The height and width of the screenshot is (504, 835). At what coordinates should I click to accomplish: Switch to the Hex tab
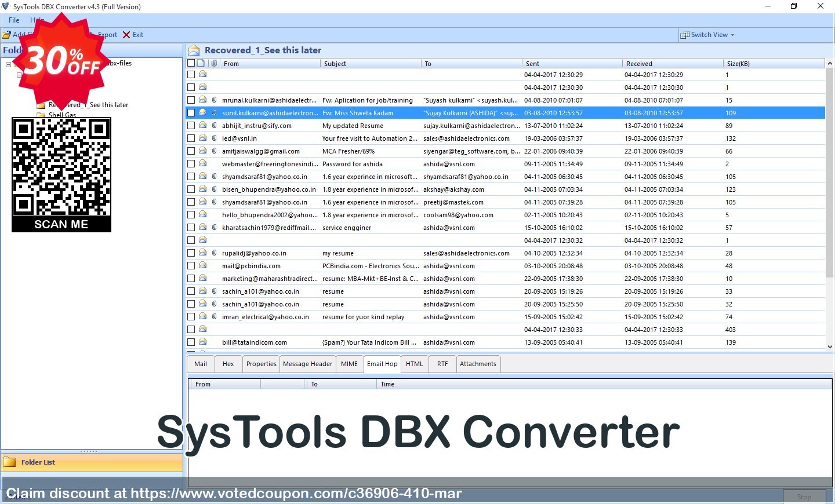tap(228, 364)
